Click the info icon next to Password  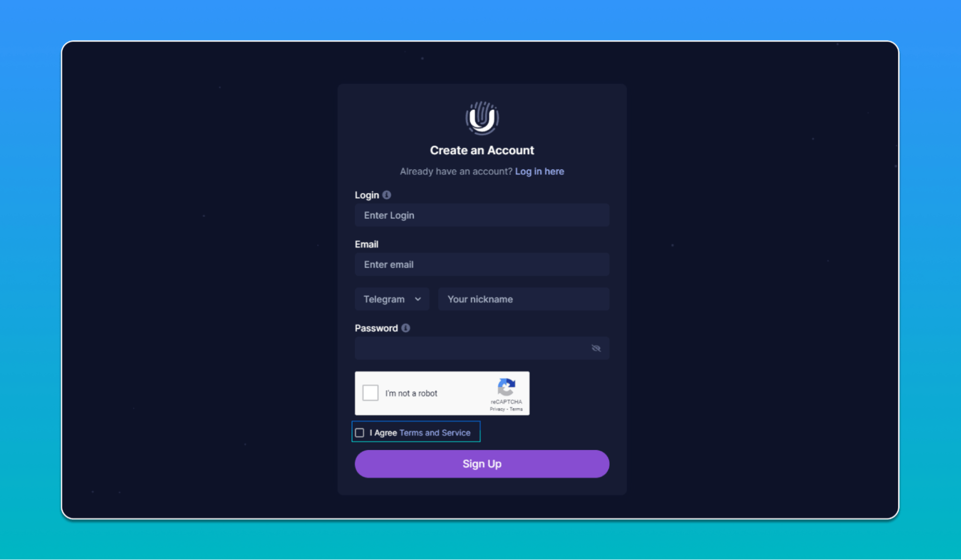(405, 327)
